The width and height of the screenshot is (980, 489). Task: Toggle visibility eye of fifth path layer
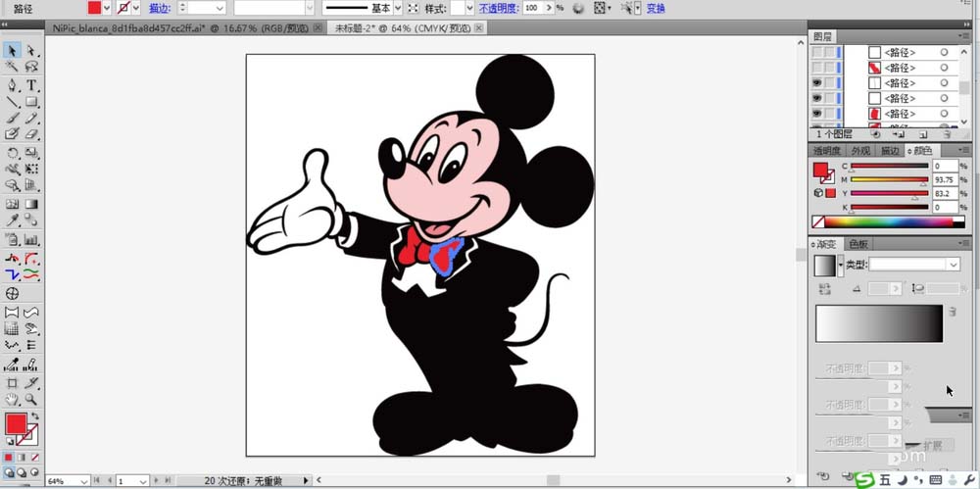click(817, 113)
